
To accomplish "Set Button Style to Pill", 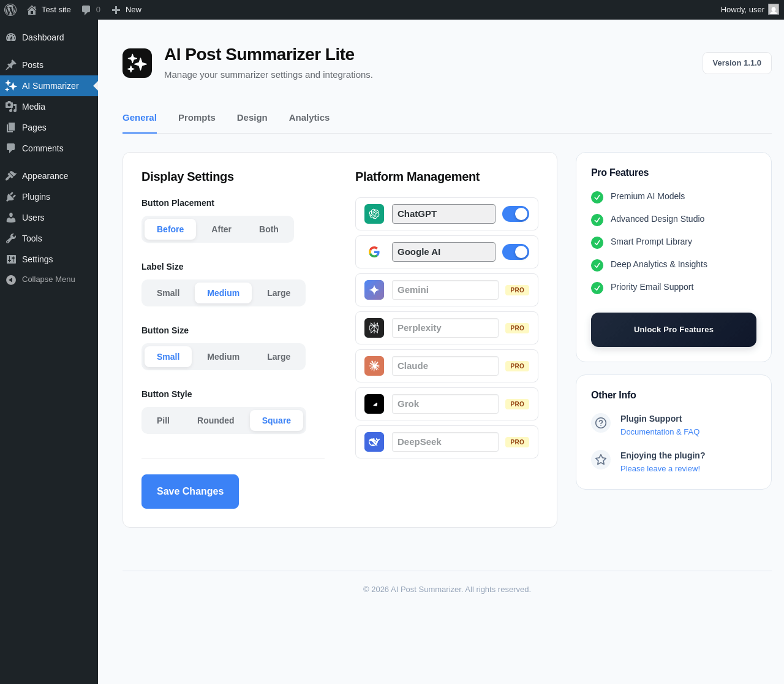I will pyautogui.click(x=163, y=420).
